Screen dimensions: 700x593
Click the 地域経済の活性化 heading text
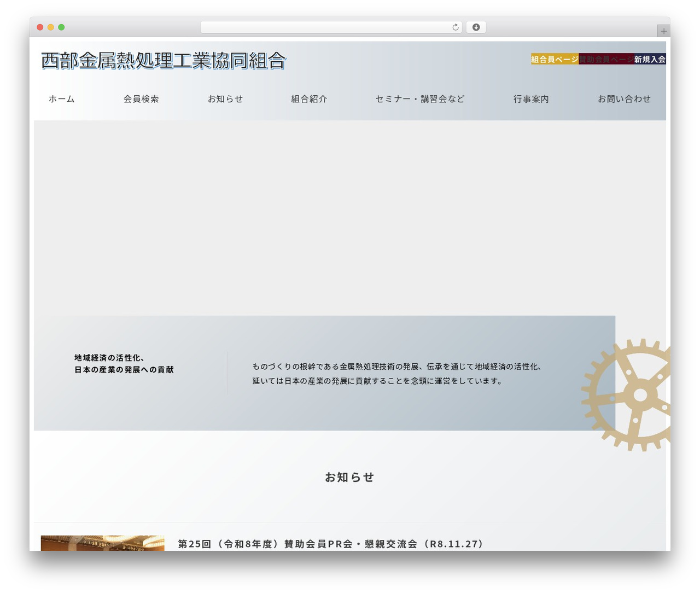pos(124,364)
